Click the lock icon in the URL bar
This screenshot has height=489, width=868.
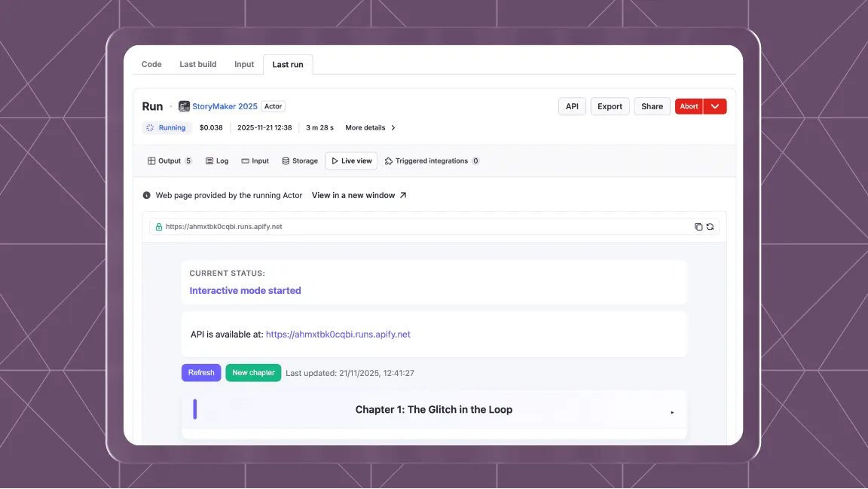[159, 227]
